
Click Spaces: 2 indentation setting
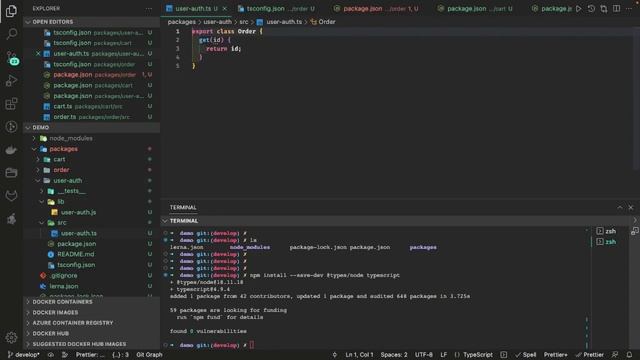click(x=394, y=355)
